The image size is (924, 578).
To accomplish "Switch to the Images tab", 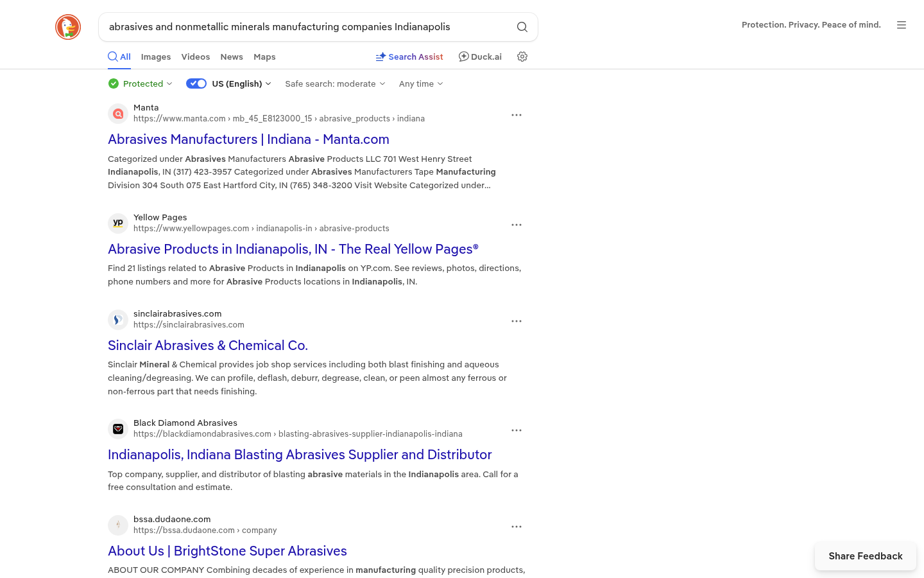I will tap(156, 57).
